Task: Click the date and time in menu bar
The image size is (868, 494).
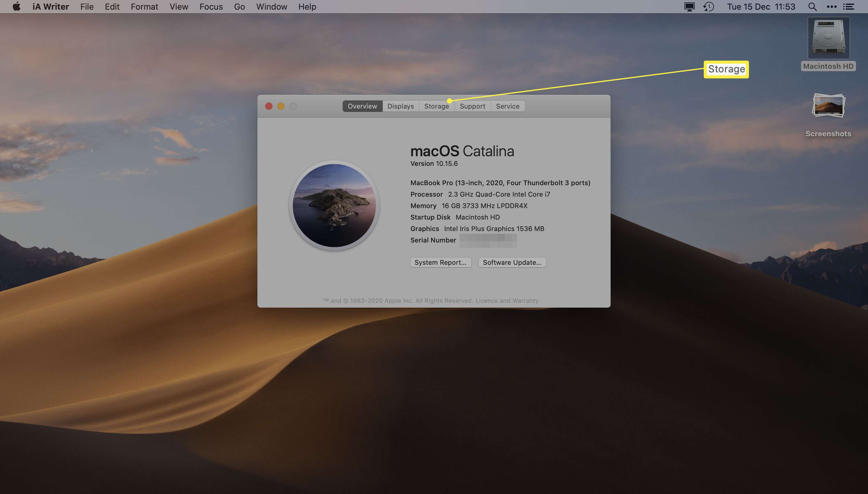Action: point(761,6)
